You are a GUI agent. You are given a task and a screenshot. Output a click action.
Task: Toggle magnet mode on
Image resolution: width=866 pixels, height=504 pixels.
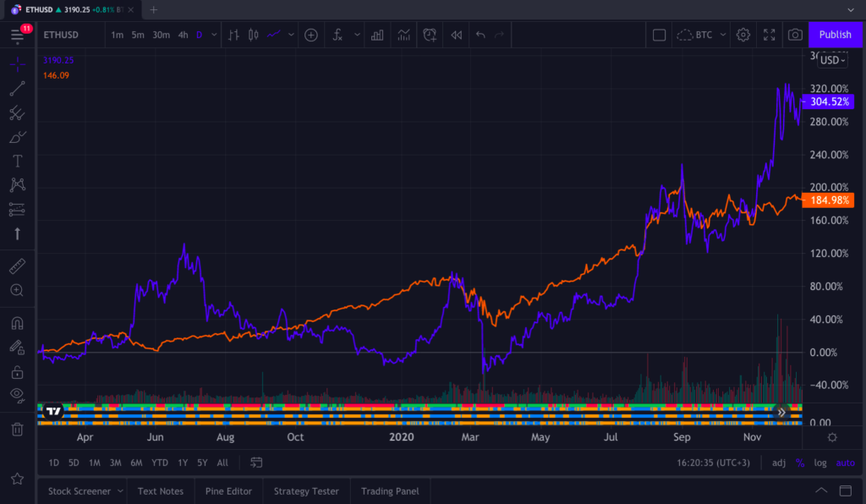[x=17, y=323]
